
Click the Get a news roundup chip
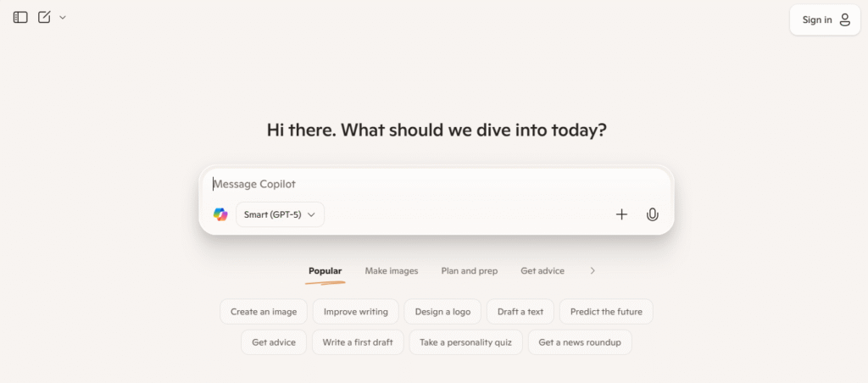tap(580, 342)
